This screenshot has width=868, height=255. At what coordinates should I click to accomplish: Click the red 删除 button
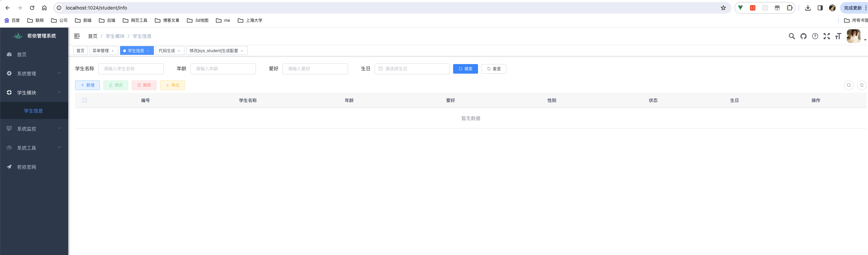pyautogui.click(x=144, y=85)
